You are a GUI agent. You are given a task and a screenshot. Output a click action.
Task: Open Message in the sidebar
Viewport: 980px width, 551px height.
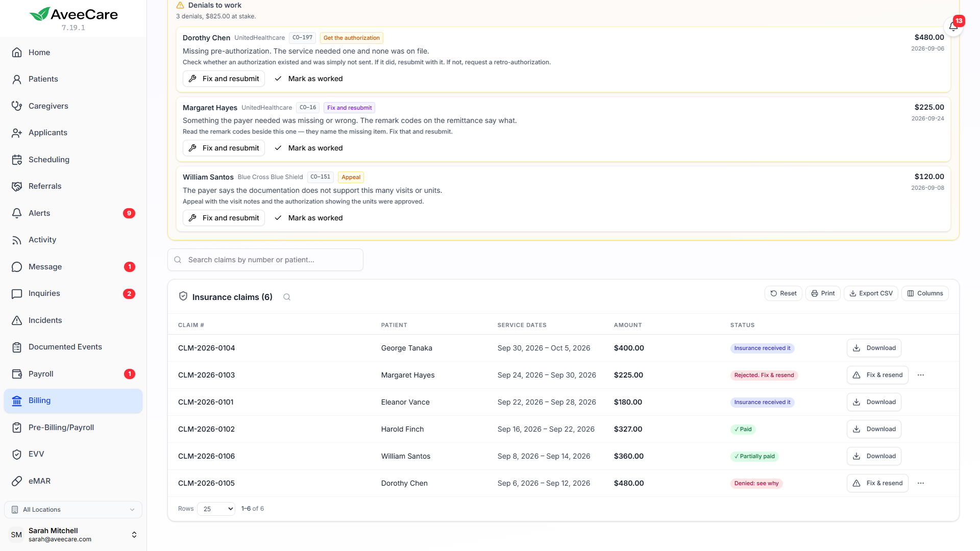point(73,267)
